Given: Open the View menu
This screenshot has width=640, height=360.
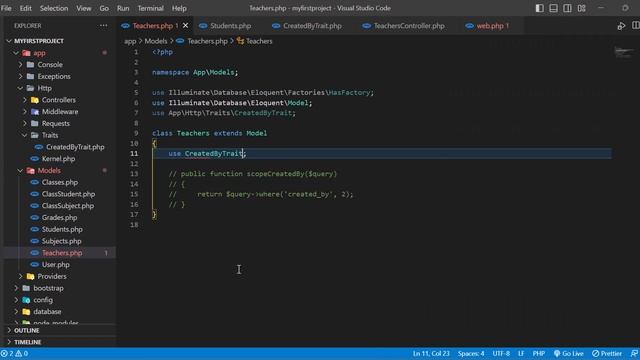Looking at the screenshot, I should pos(84,8).
